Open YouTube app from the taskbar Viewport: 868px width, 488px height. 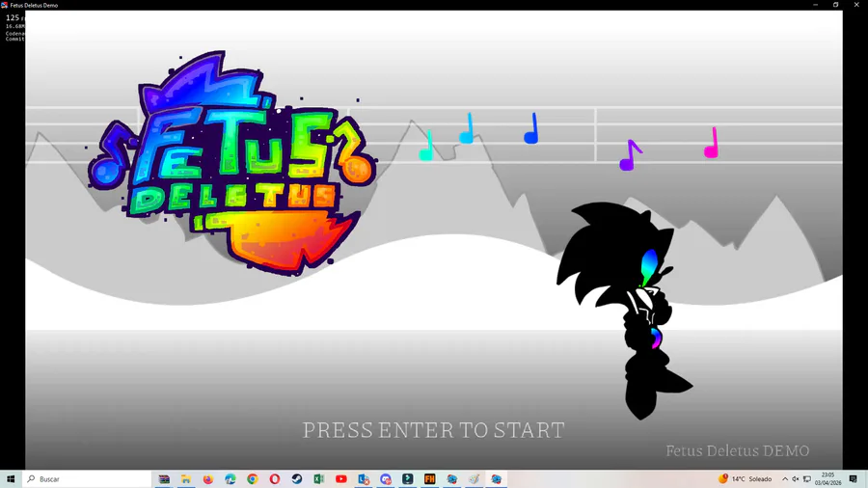click(341, 479)
